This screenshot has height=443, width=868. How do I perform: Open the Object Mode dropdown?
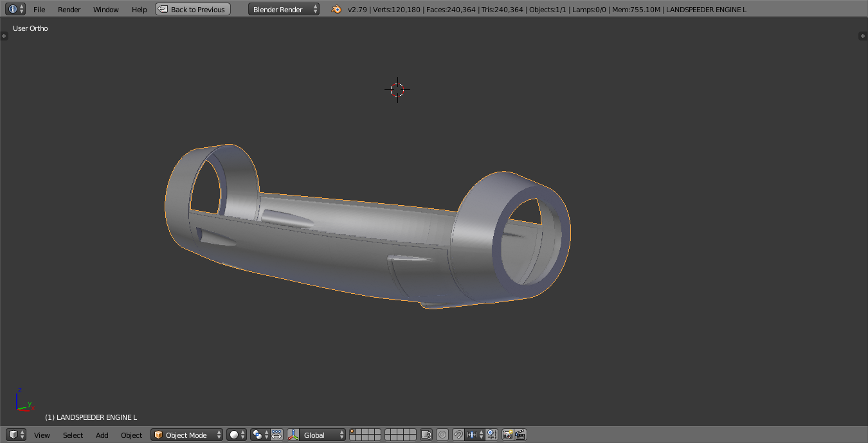click(x=187, y=435)
